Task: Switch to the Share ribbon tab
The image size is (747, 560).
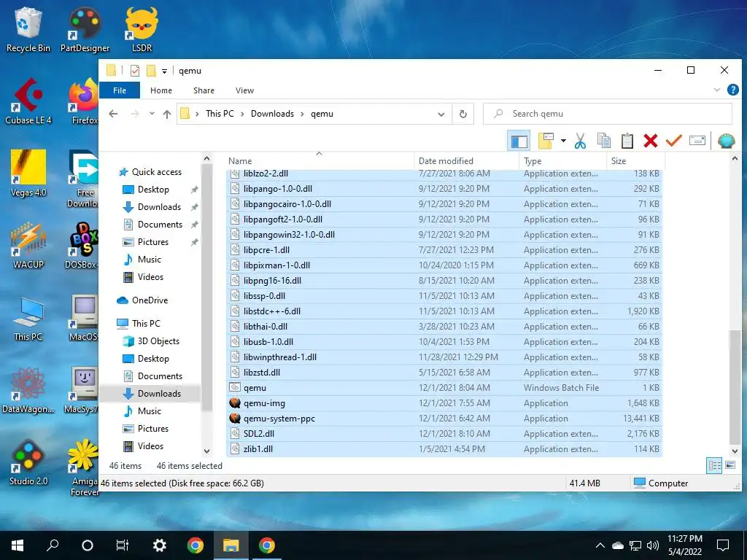Action: point(204,90)
